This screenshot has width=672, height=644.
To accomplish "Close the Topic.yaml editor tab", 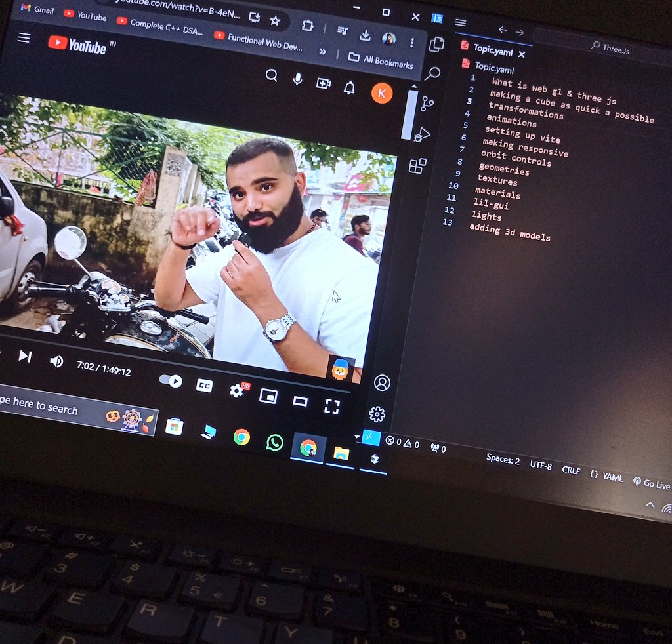I will coord(522,54).
